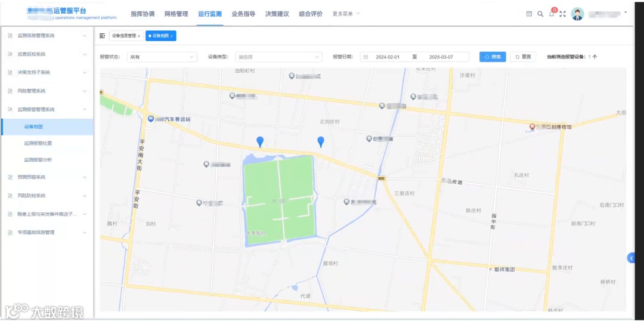The width and height of the screenshot is (644, 324).
Task: Click the search magnifier icon in header
Action: [540, 14]
